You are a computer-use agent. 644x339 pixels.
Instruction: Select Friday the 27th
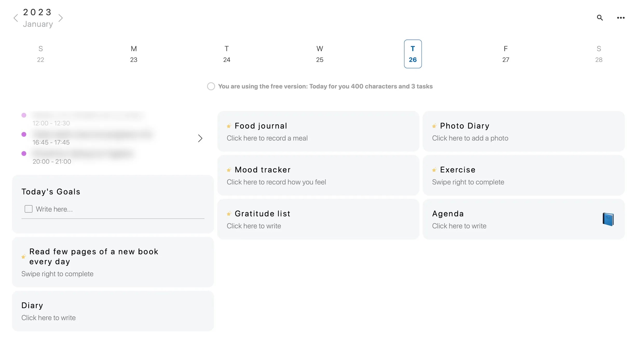(505, 54)
